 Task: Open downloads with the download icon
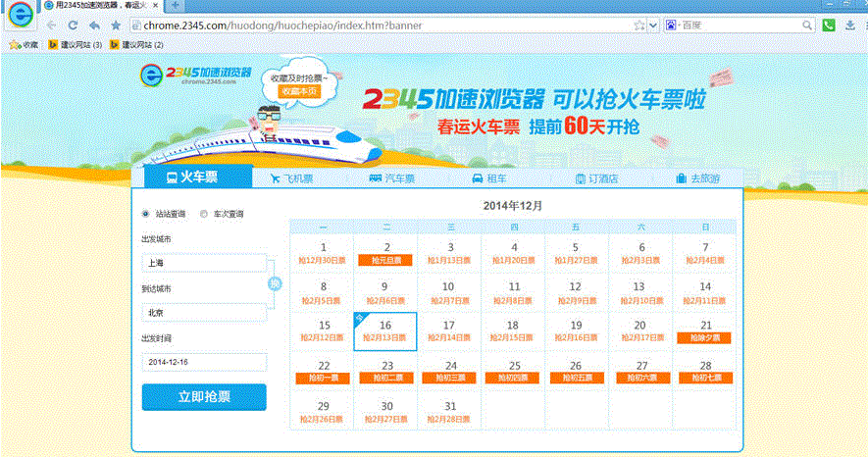coord(850,25)
